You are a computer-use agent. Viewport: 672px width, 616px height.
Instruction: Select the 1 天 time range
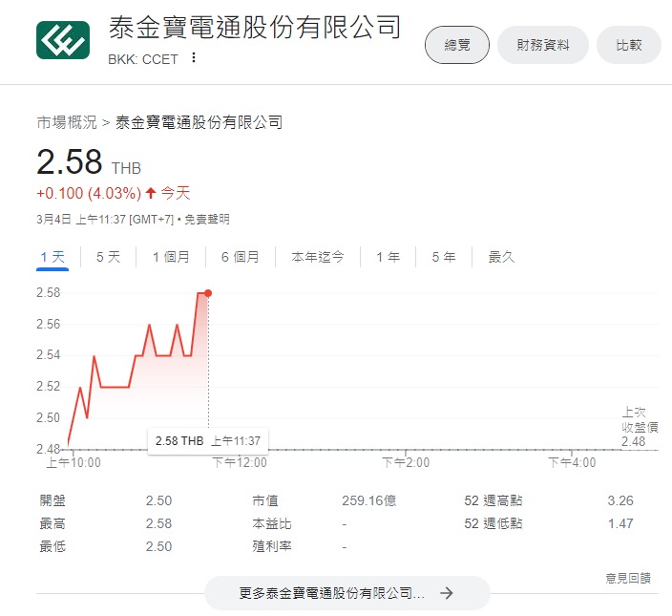52,257
